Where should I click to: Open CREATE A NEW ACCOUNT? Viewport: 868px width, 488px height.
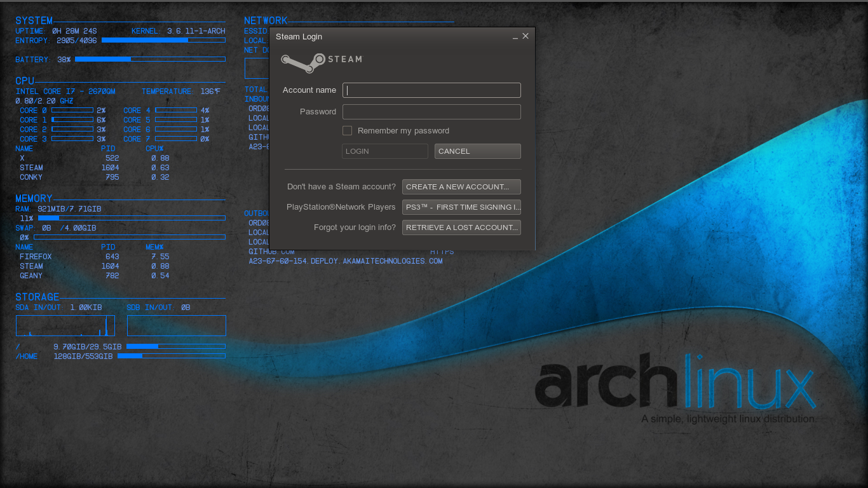461,187
